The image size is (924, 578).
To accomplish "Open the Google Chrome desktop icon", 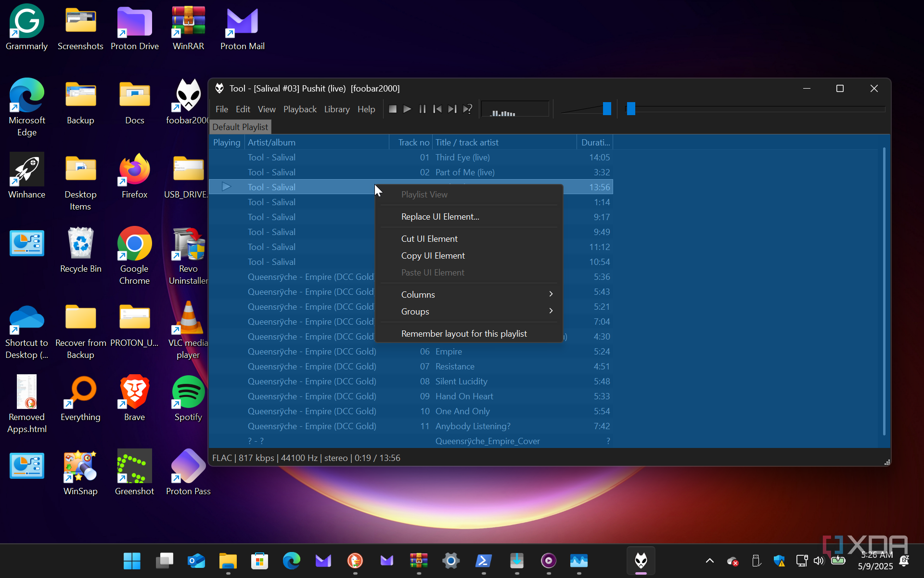I will click(135, 255).
